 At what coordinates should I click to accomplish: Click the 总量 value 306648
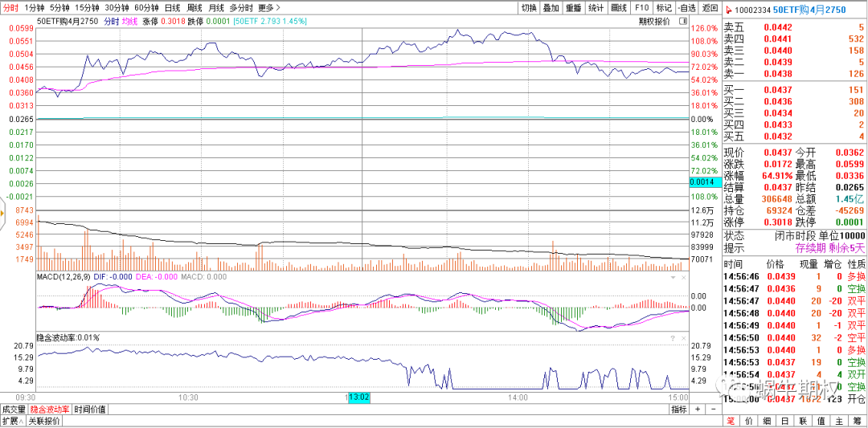776,198
